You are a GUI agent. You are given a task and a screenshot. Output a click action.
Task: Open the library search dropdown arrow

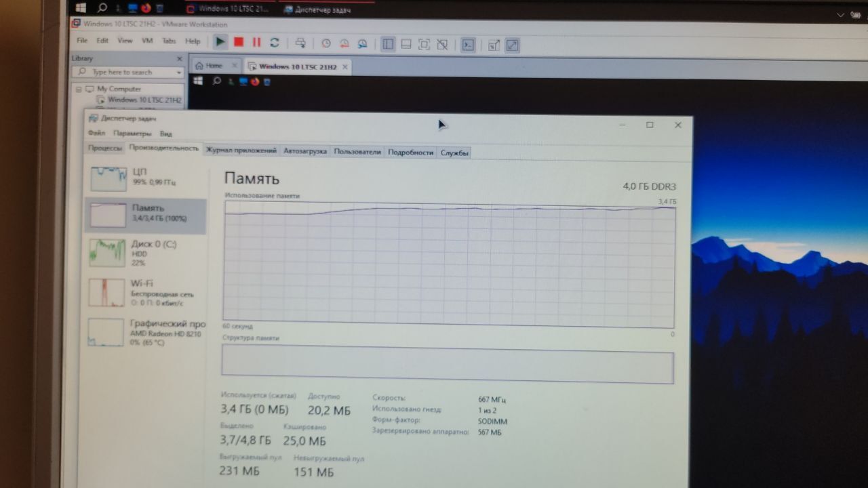point(179,73)
